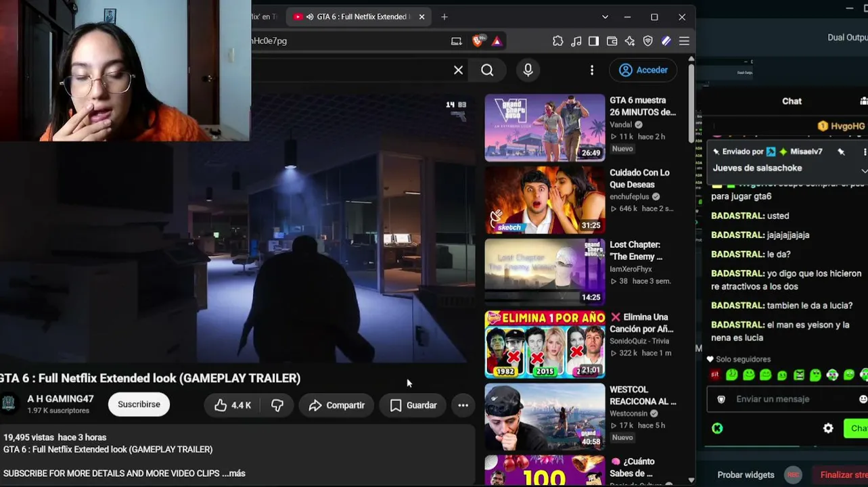This screenshot has height=487, width=868.
Task: Click the green Chat send button
Action: coord(856,428)
